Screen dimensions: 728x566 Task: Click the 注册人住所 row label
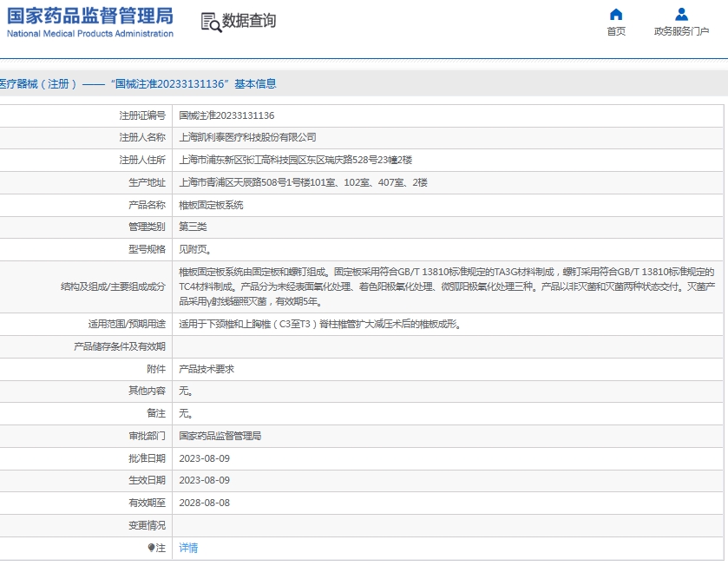click(x=142, y=161)
